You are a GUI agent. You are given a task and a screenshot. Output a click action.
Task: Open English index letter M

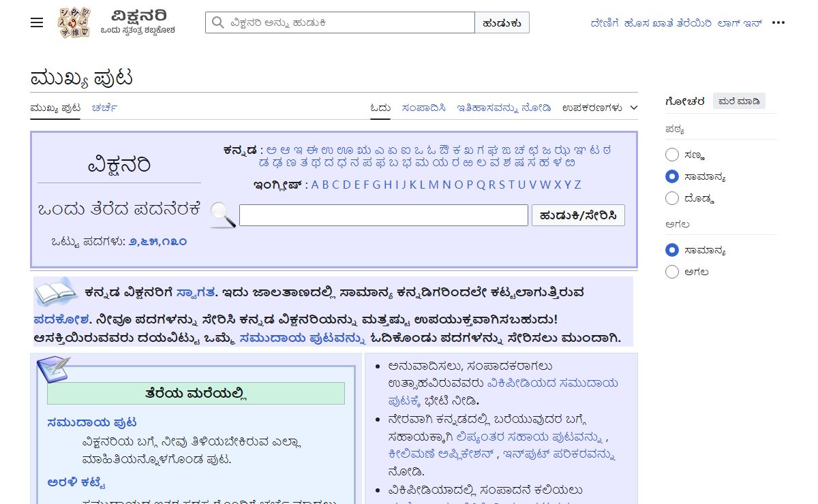click(434, 185)
